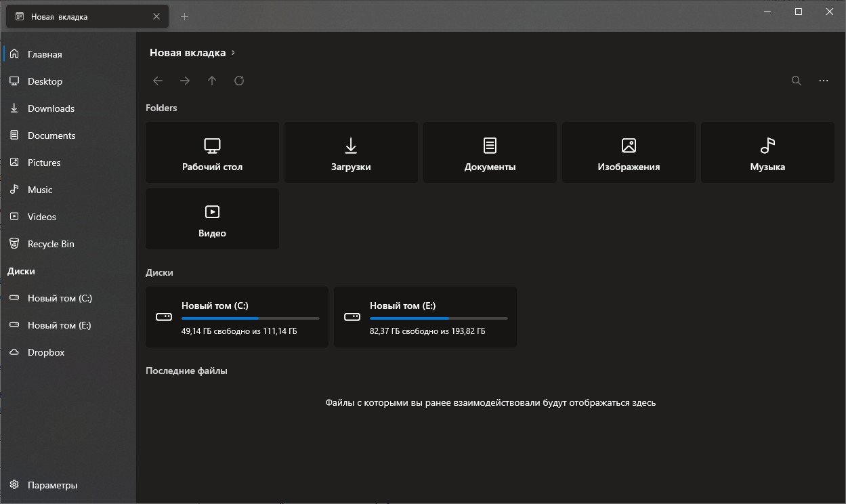Open the Музыка folder card
The image size is (846, 504).
coord(767,152)
